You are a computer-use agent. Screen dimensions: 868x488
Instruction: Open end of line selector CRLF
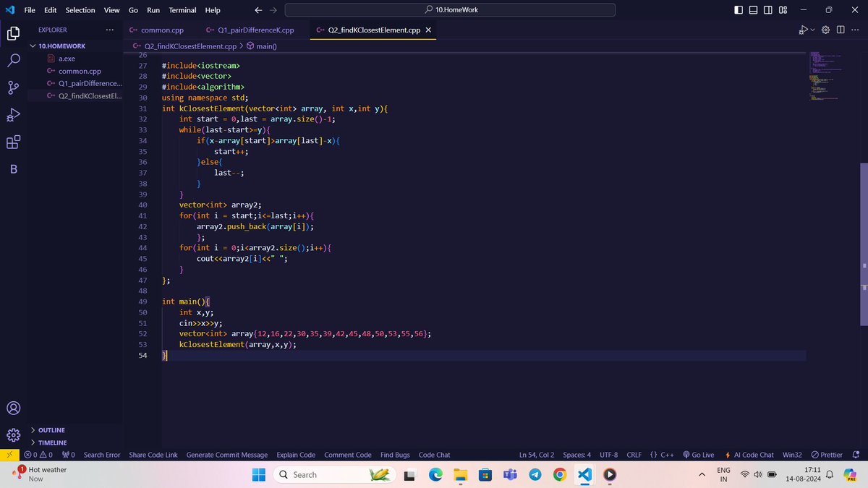(634, 455)
